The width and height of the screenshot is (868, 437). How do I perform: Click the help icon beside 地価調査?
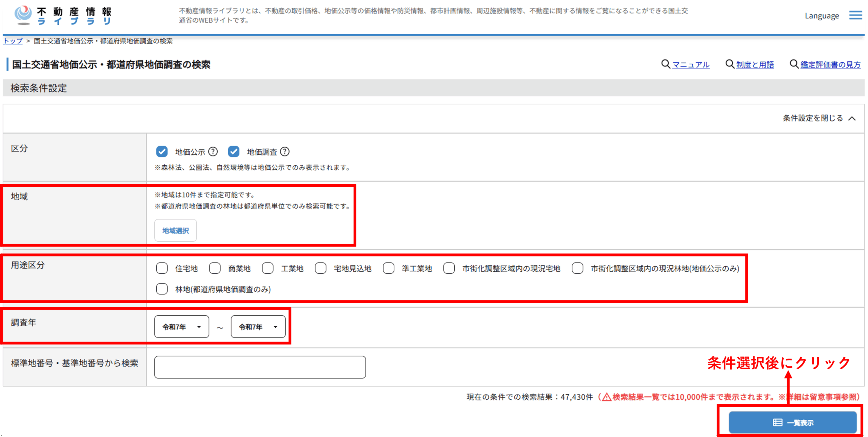point(285,151)
